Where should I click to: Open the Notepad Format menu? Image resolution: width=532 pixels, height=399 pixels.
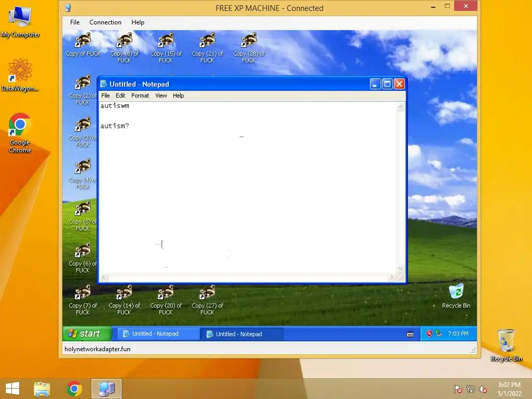140,96
